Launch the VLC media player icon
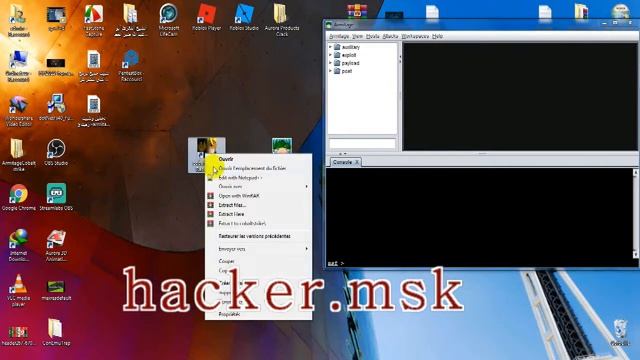Image resolution: width=640 pixels, height=360 pixels. click(18, 290)
